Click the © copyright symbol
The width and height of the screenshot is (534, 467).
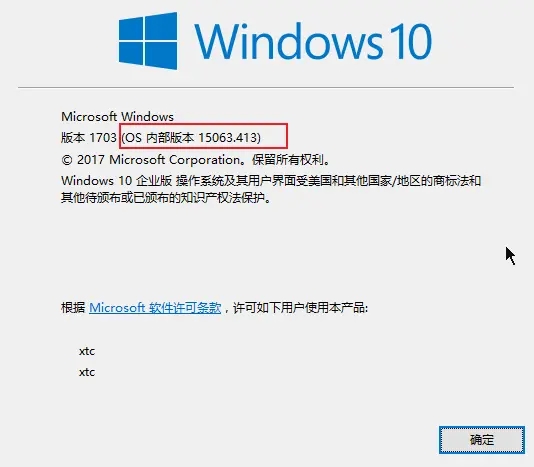pos(67,160)
